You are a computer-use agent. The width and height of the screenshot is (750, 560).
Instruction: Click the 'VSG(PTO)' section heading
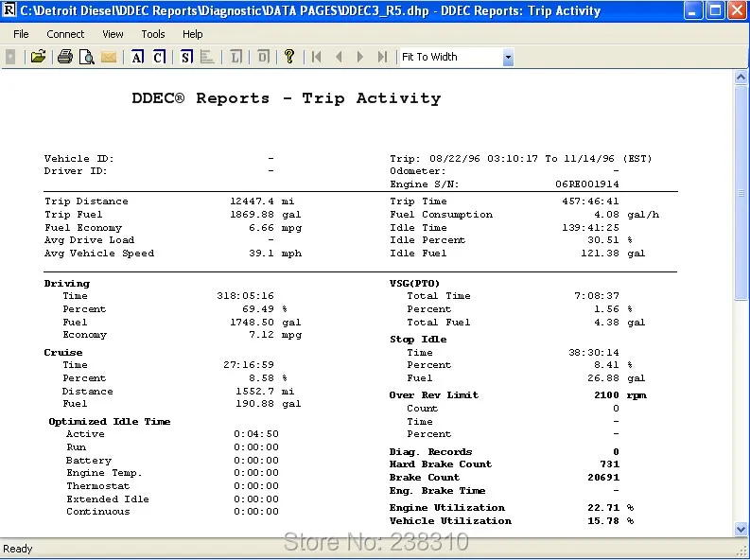click(x=414, y=284)
